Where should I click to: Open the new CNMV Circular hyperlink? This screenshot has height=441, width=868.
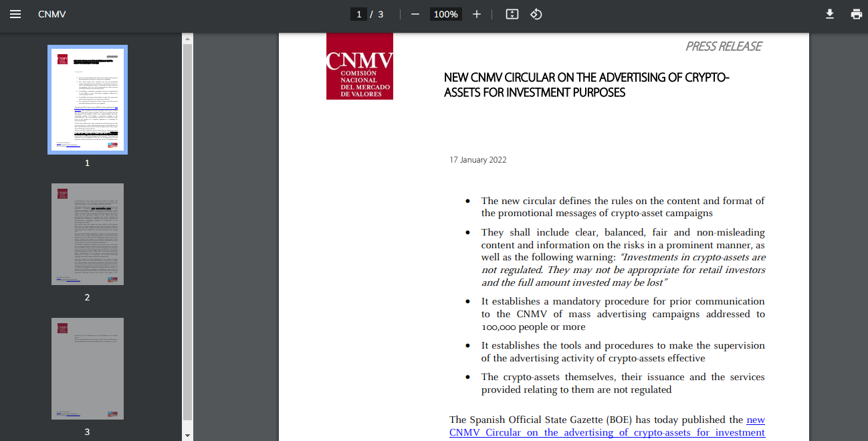[x=607, y=426]
